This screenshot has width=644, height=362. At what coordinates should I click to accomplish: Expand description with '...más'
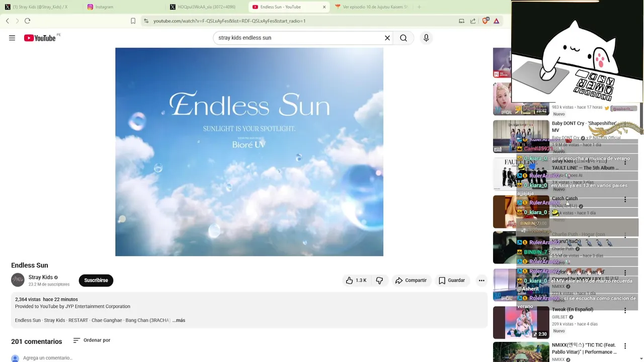(179, 320)
